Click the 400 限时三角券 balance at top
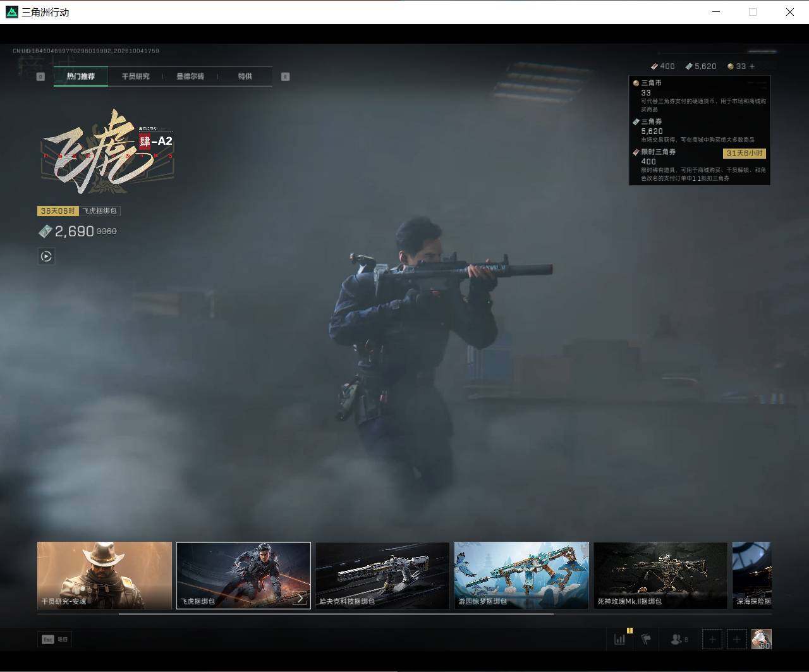This screenshot has width=809, height=672. (662, 66)
